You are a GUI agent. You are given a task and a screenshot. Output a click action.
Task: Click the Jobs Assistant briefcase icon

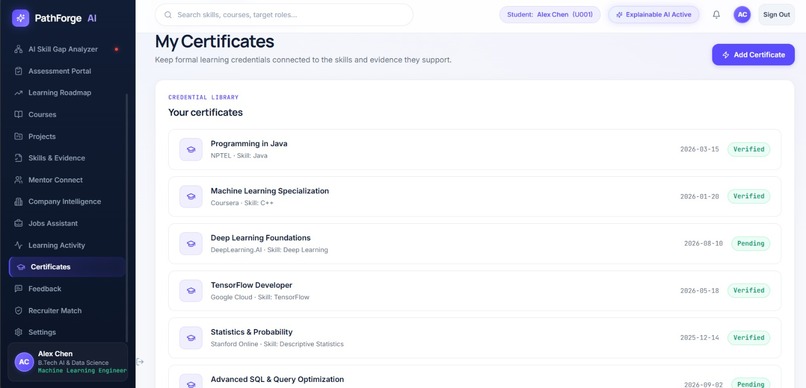tap(19, 223)
